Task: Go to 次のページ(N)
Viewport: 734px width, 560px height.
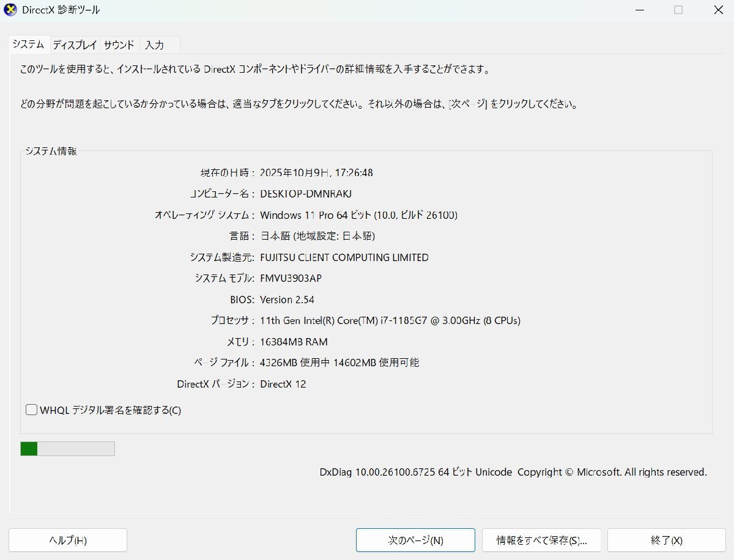Action: pos(415,540)
